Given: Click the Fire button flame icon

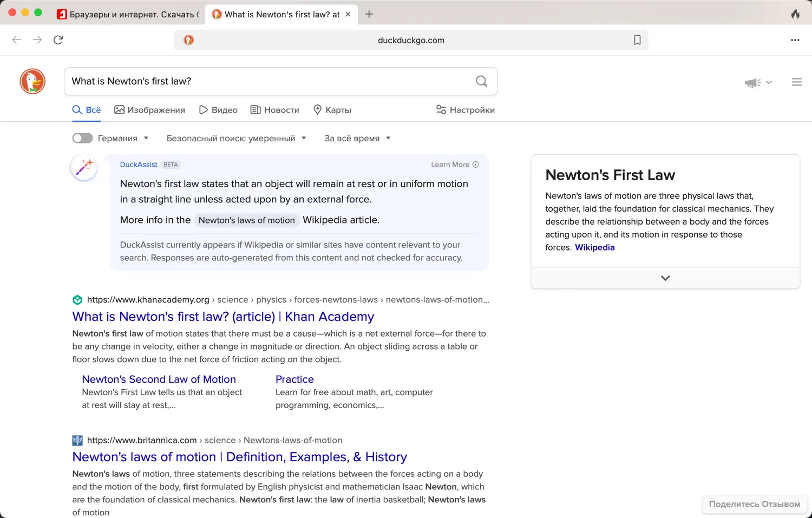Looking at the screenshot, I should coord(795,14).
